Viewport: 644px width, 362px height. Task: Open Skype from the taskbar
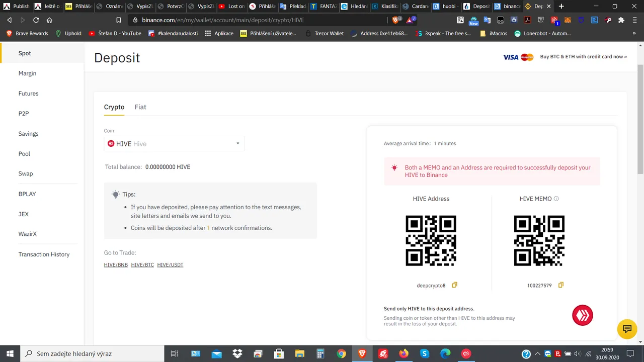(425, 353)
